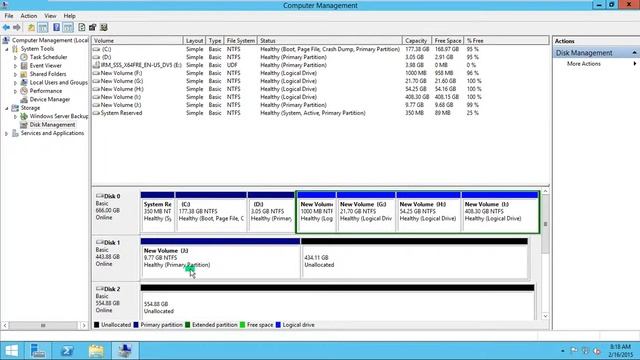Click the last toolbar settings icon
This screenshot has height=360, width=640.
point(104,27)
